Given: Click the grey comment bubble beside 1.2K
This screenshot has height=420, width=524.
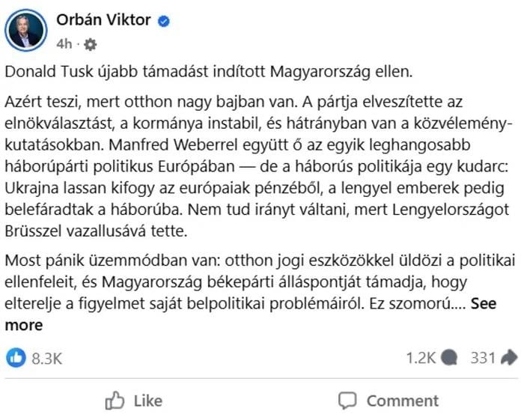Looking at the screenshot, I should click(x=449, y=358).
